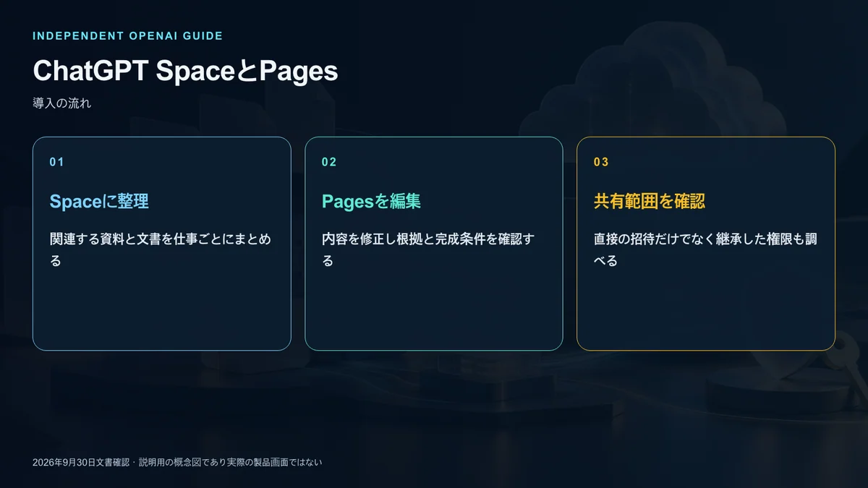This screenshot has height=488, width=868.
Task: Click the heading 'Pagesを編集'
Action: tap(371, 201)
